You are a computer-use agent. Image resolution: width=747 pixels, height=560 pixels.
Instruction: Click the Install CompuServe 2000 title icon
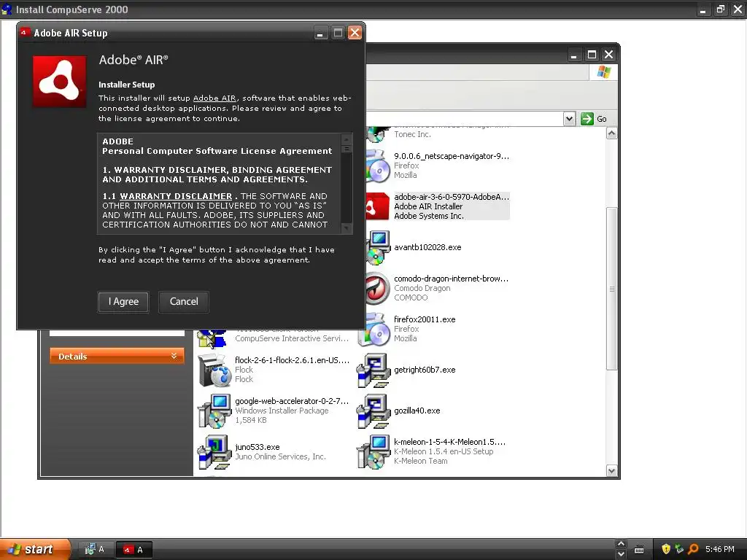7,9
